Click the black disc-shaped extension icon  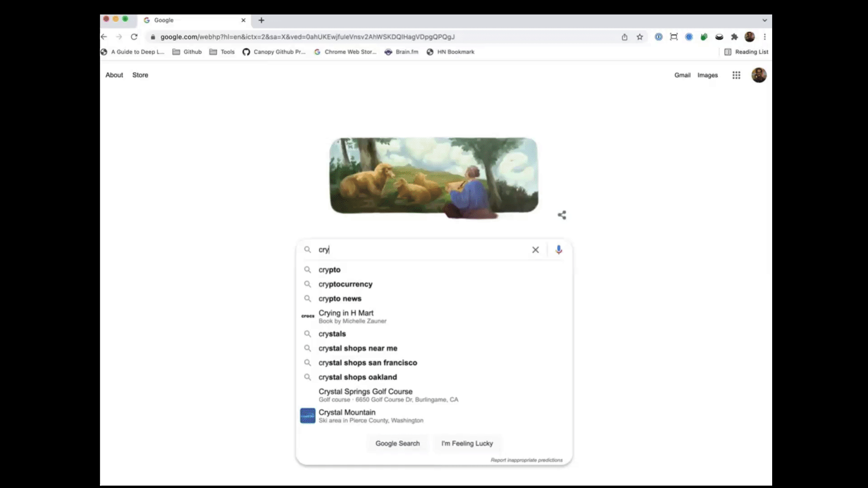coord(719,37)
